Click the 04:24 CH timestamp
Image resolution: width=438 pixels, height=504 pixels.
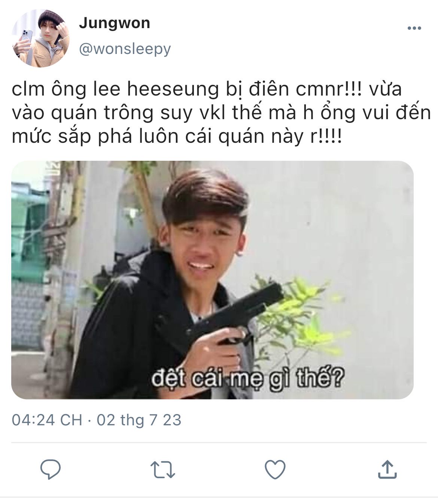[47, 420]
